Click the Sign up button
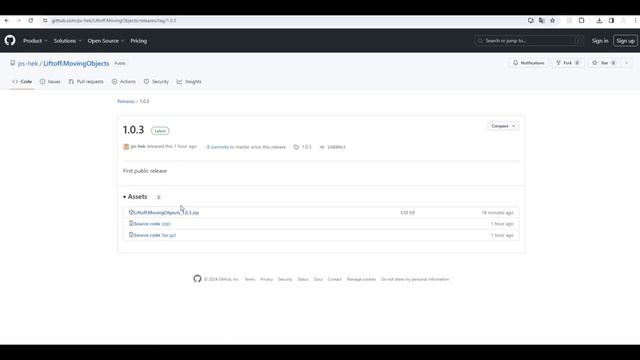 [625, 41]
